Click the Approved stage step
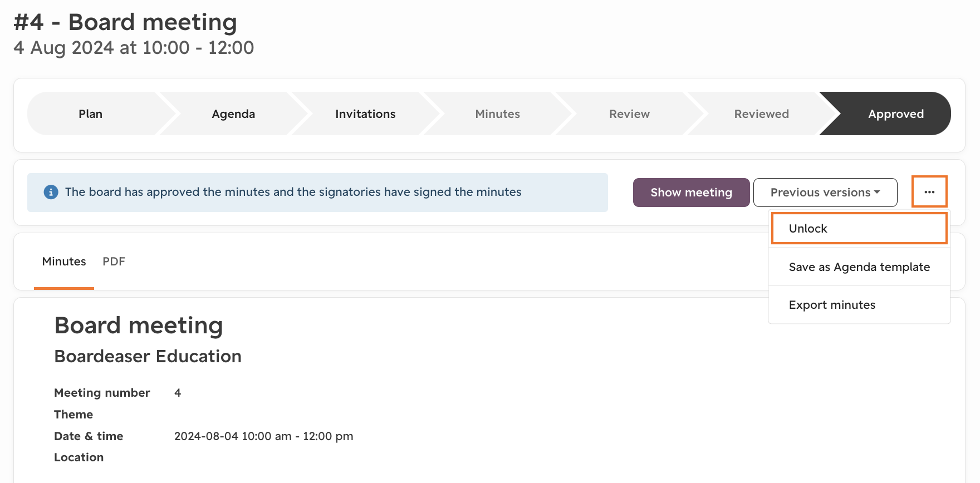This screenshot has height=483, width=980. [895, 114]
